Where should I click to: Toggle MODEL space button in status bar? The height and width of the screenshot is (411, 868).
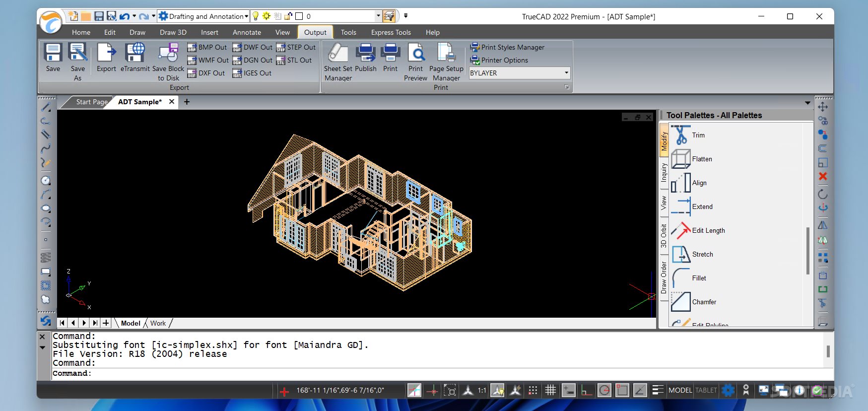(680, 390)
